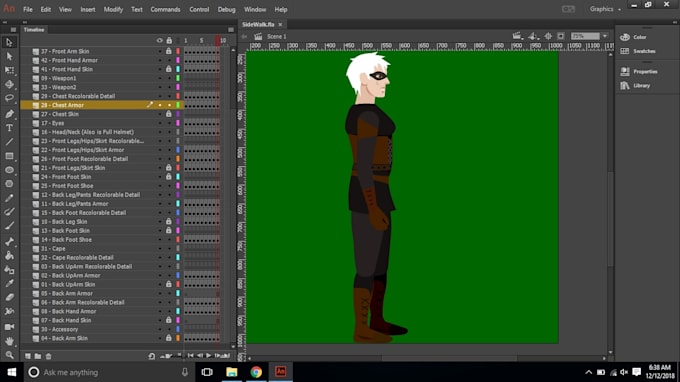Open the Library panel
Viewport: 680px width, 382px height.
pos(635,85)
